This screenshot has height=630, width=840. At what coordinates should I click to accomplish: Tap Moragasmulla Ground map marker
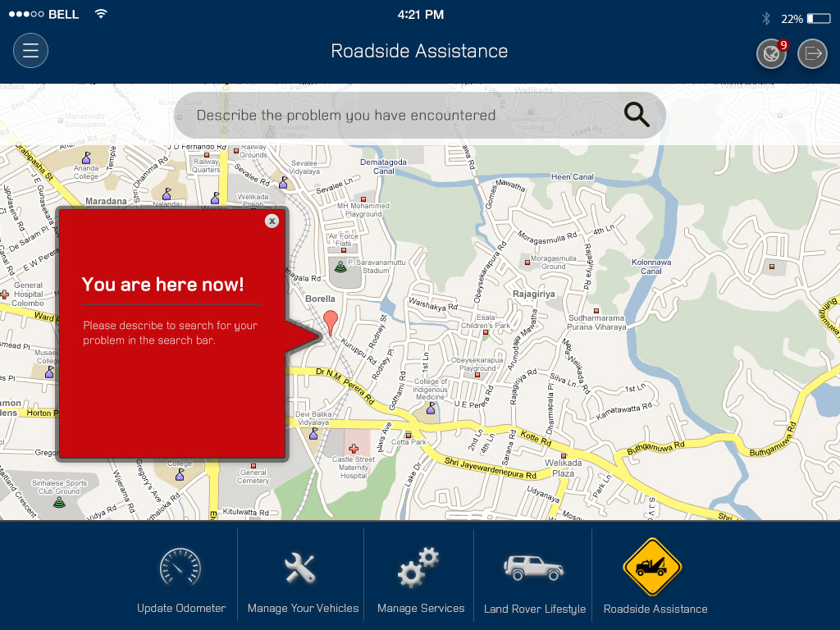click(x=527, y=262)
